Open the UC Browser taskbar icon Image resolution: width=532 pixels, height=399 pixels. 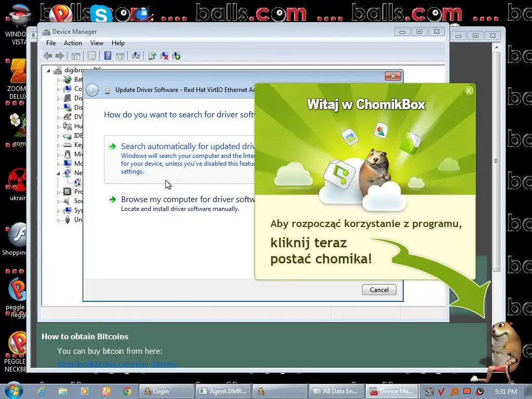(x=106, y=391)
